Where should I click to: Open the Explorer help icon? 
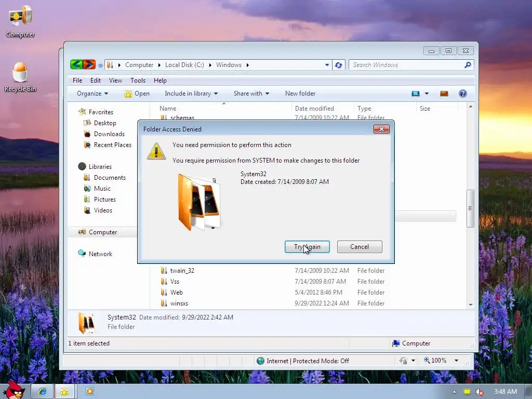463,94
